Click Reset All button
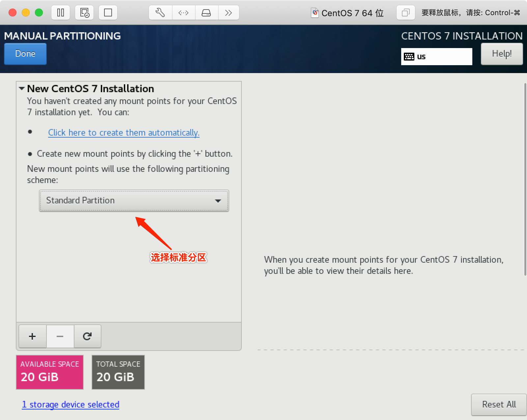 (x=499, y=405)
